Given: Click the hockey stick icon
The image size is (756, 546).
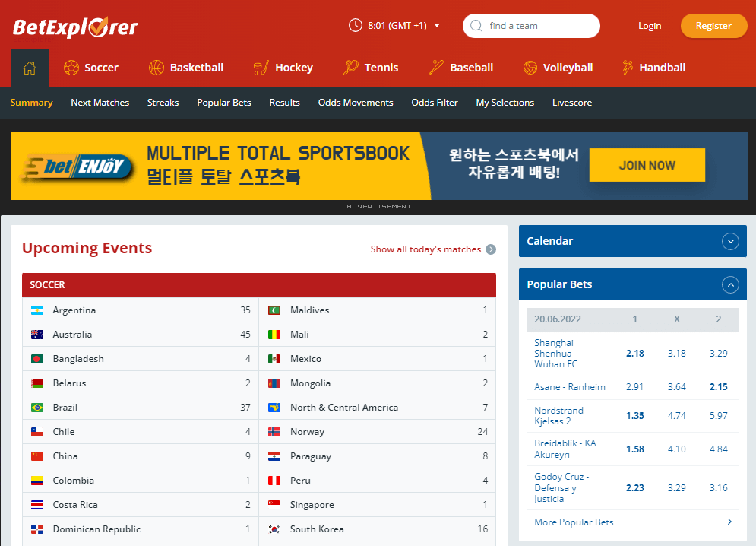Looking at the screenshot, I should click(x=261, y=68).
